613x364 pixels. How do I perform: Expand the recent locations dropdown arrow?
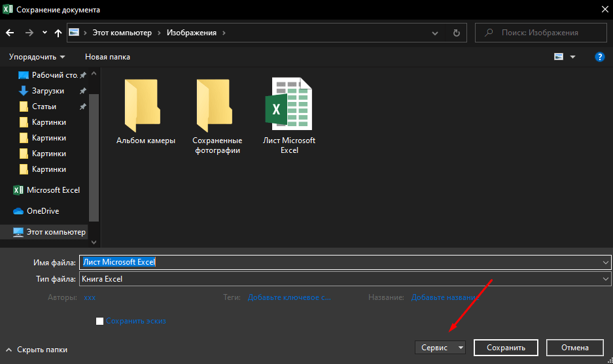pos(44,33)
